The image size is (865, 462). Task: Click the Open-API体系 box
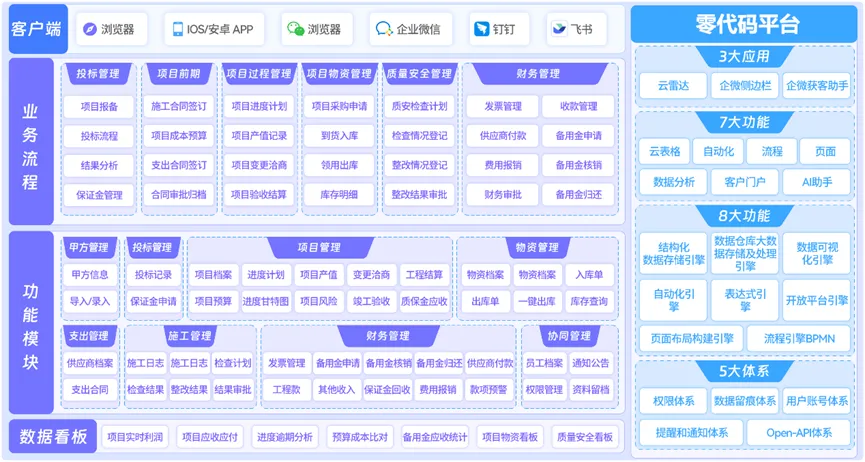pyautogui.click(x=799, y=433)
